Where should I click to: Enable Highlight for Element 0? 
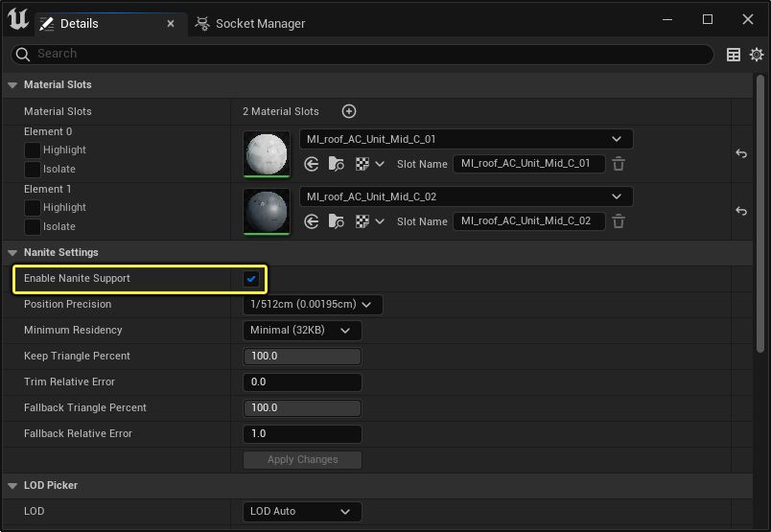pyautogui.click(x=33, y=150)
